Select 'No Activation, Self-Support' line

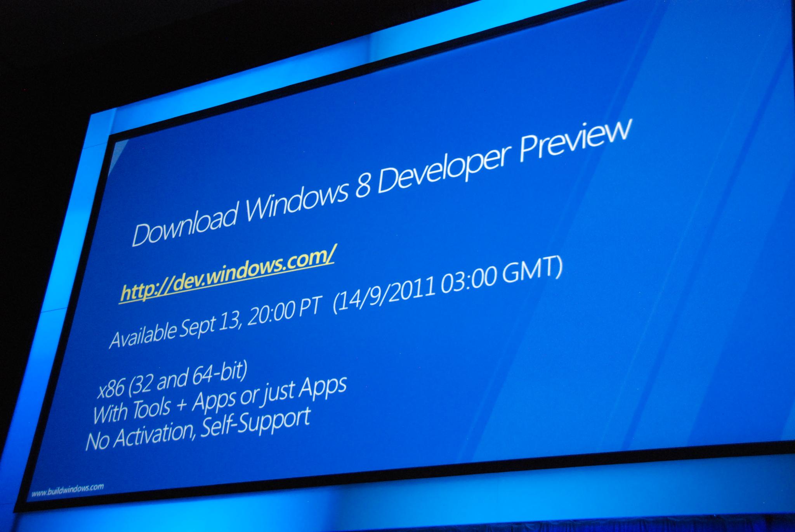point(198,429)
